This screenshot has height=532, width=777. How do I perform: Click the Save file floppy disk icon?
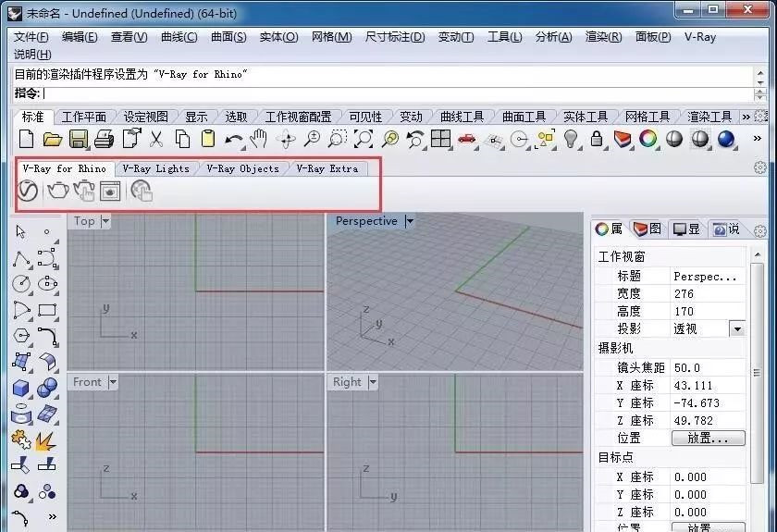coord(79,139)
